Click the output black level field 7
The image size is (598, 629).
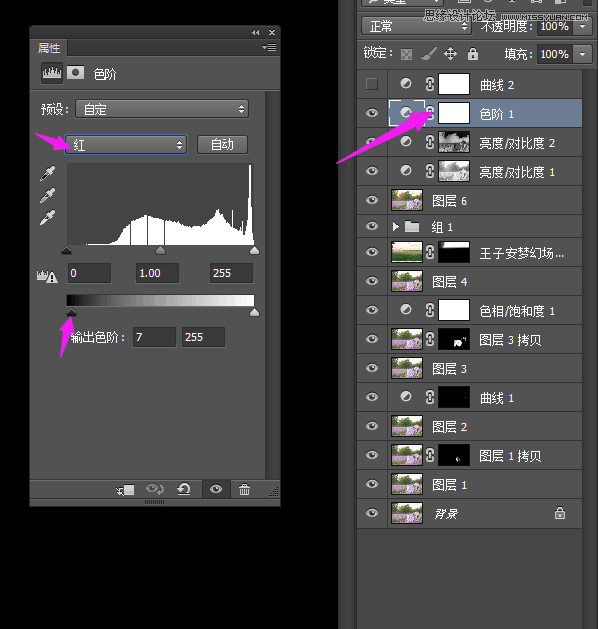[154, 337]
